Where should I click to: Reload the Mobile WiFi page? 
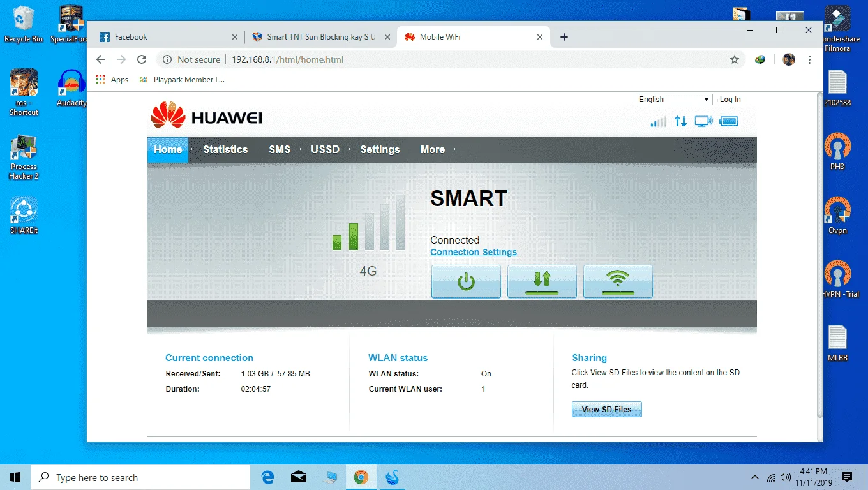click(142, 59)
